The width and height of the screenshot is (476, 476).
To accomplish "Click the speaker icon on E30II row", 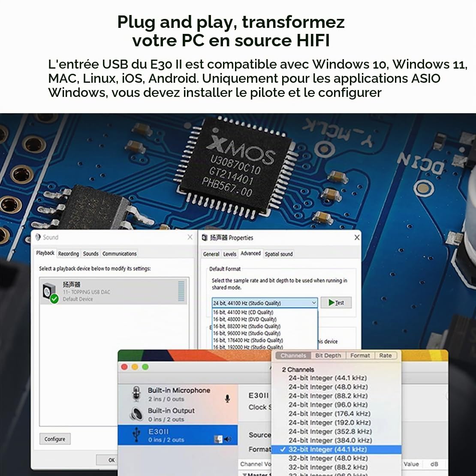I will coord(228,439).
